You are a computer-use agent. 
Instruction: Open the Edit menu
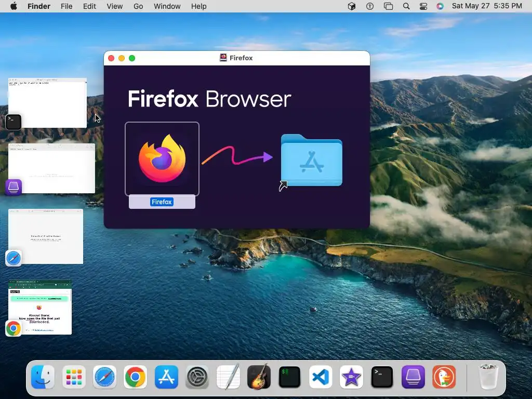point(89,6)
